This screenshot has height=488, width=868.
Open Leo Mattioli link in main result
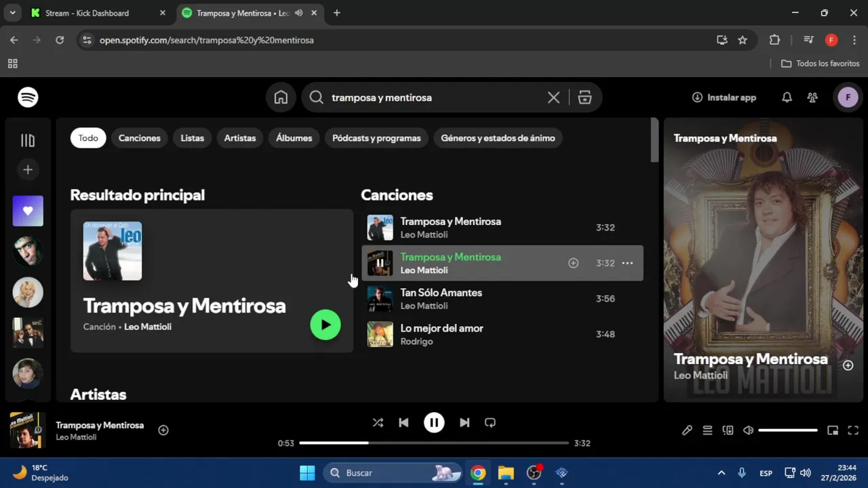coord(148,327)
